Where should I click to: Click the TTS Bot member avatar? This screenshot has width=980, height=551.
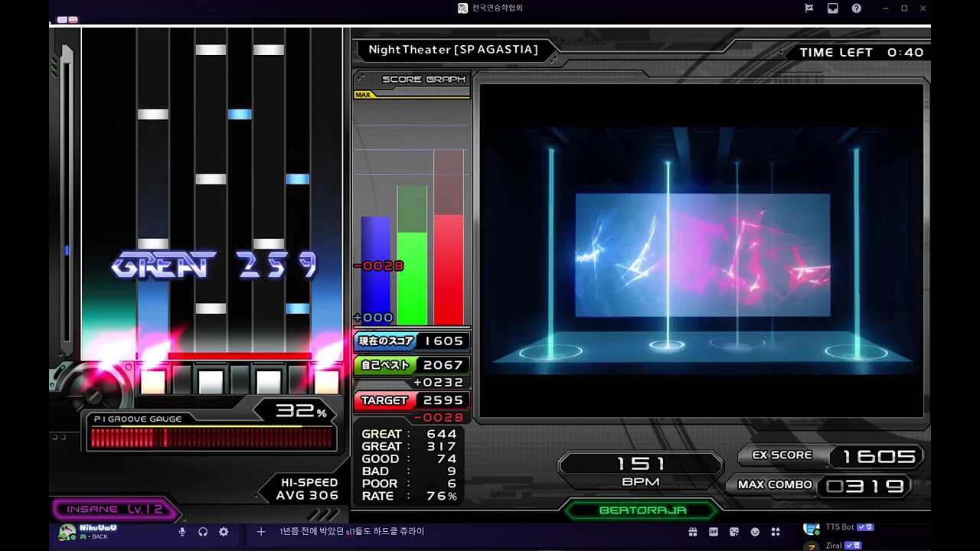coord(811,528)
